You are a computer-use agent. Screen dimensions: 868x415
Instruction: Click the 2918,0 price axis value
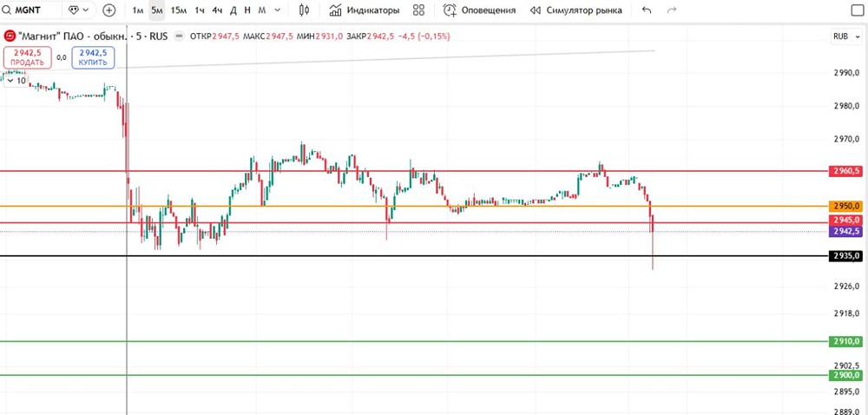click(847, 313)
